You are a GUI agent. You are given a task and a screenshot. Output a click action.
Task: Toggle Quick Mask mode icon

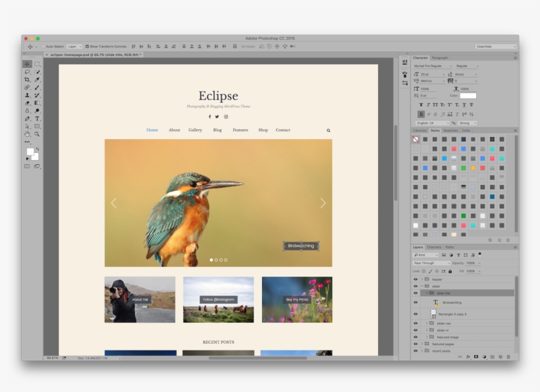(27, 167)
